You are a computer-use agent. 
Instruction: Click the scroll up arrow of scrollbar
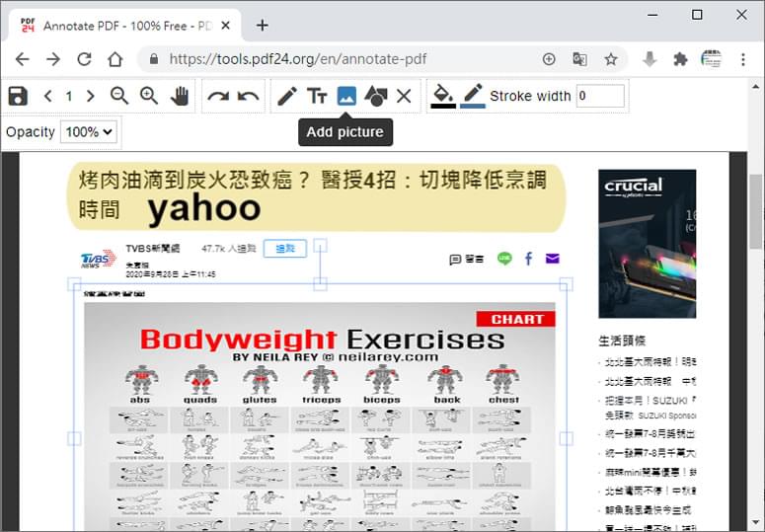point(756,87)
